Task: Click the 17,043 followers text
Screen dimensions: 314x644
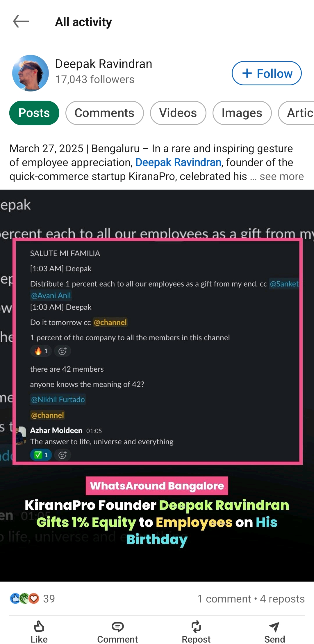Action: coord(95,79)
